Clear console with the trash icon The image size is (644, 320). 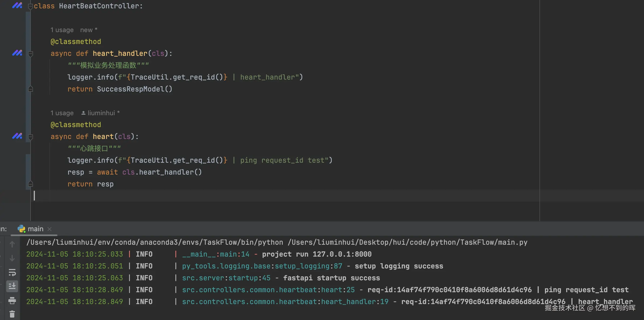[x=12, y=314]
